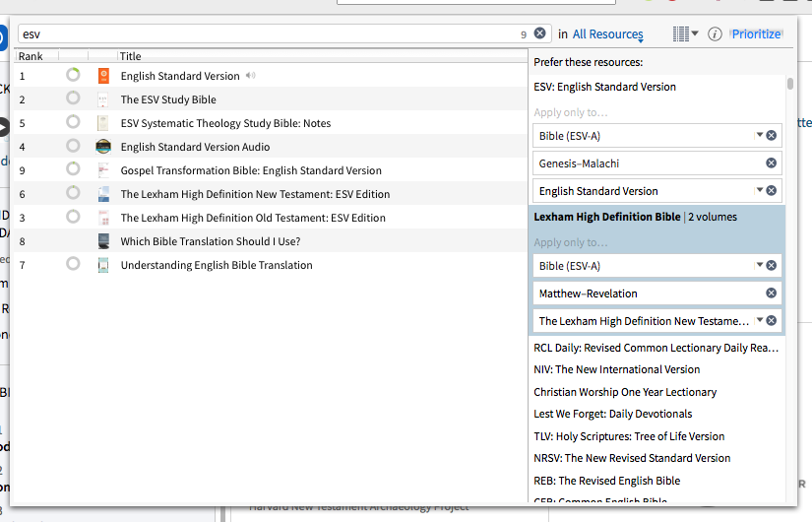Click the Lexham High Definition Old Testament cover icon
This screenshot has height=522, width=812.
point(103,218)
